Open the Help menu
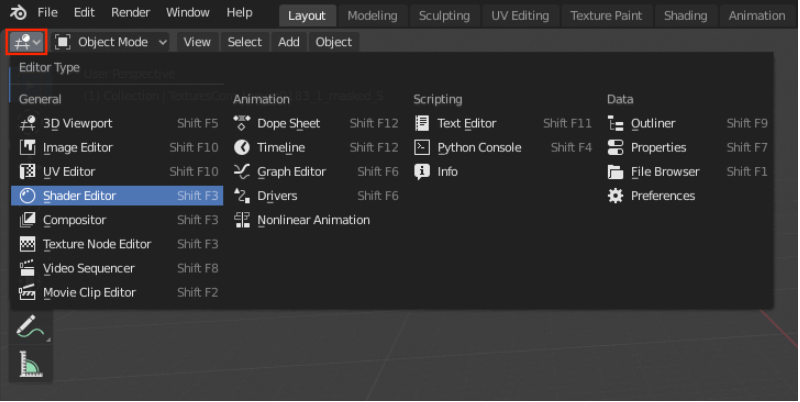The height and width of the screenshot is (402, 800). 239,13
